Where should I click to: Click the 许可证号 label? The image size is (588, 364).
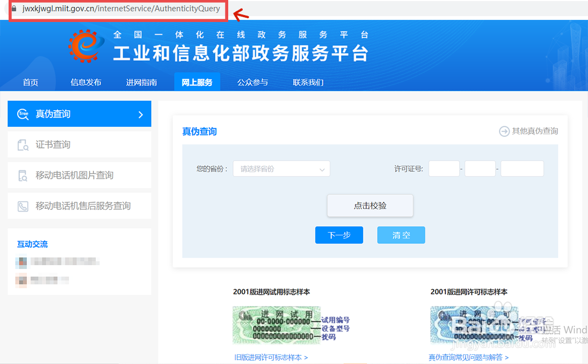coord(408,169)
